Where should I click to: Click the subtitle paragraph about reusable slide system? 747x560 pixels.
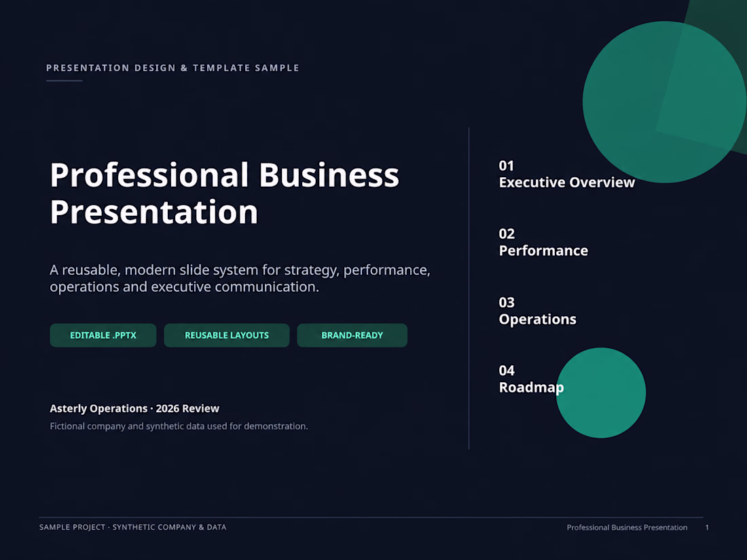(240, 278)
